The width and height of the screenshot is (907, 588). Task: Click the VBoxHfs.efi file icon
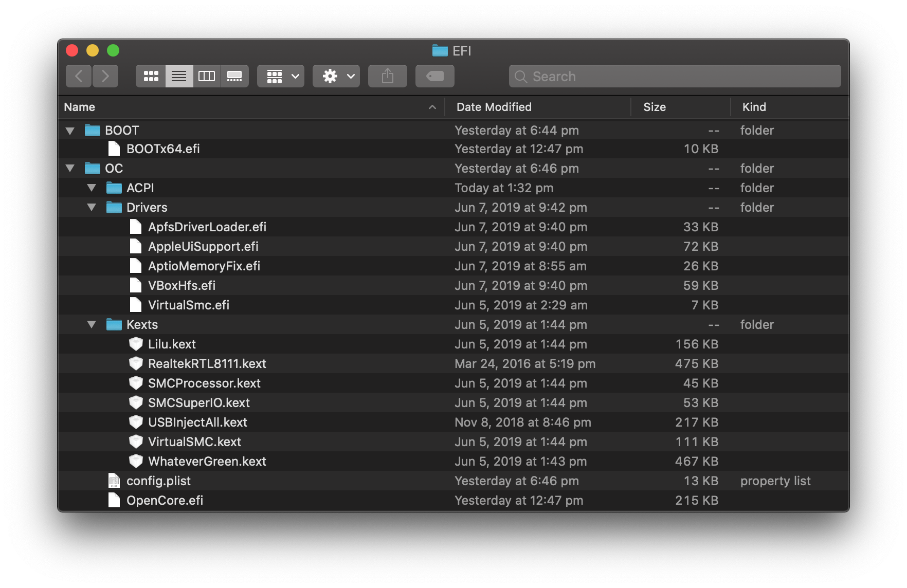coord(136,285)
